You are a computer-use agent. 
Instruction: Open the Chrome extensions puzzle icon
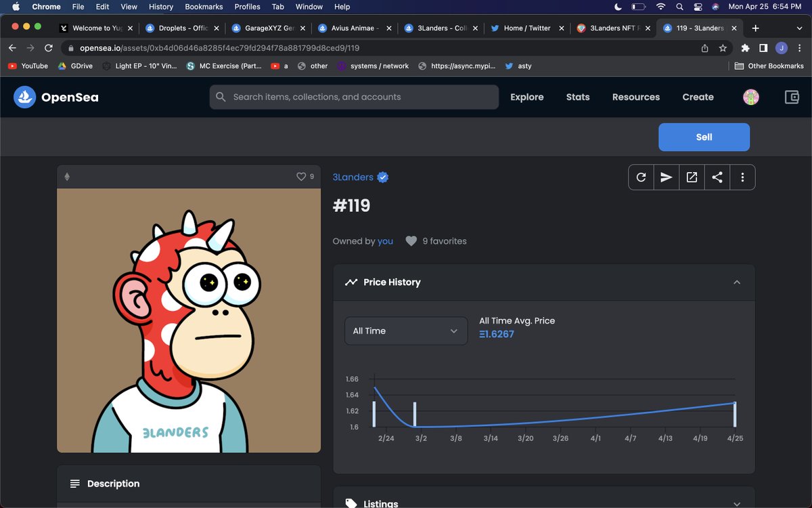click(x=745, y=48)
